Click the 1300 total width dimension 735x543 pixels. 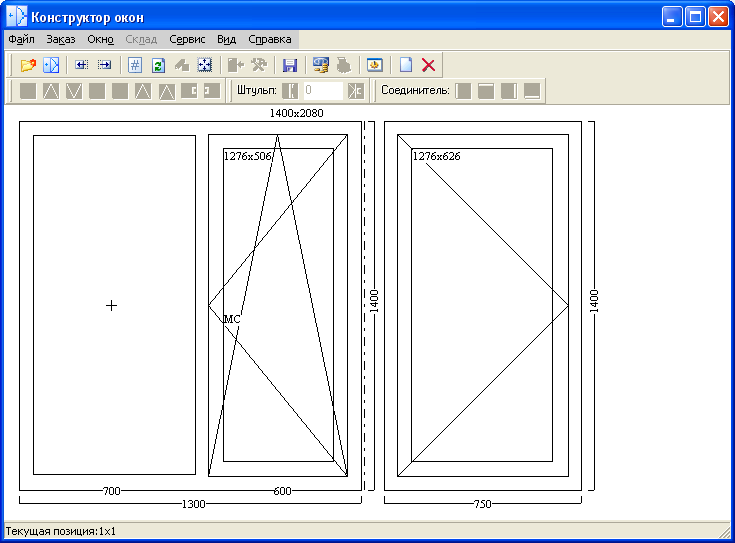point(194,504)
